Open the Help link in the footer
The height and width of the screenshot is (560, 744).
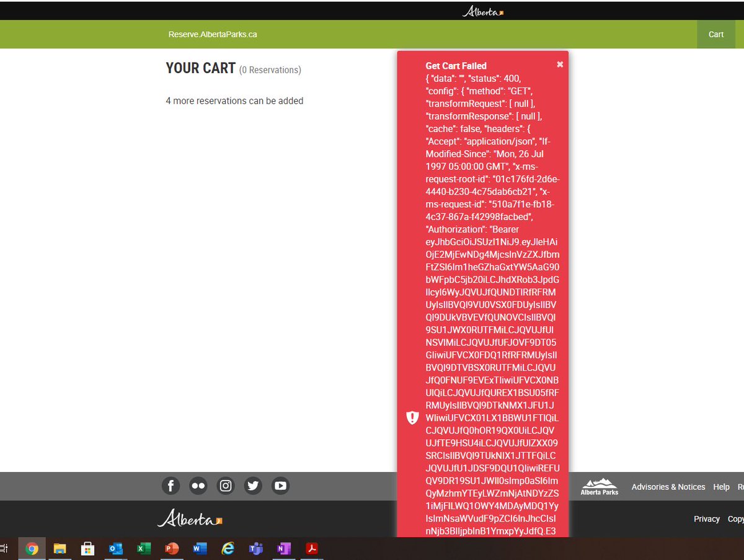pyautogui.click(x=721, y=487)
